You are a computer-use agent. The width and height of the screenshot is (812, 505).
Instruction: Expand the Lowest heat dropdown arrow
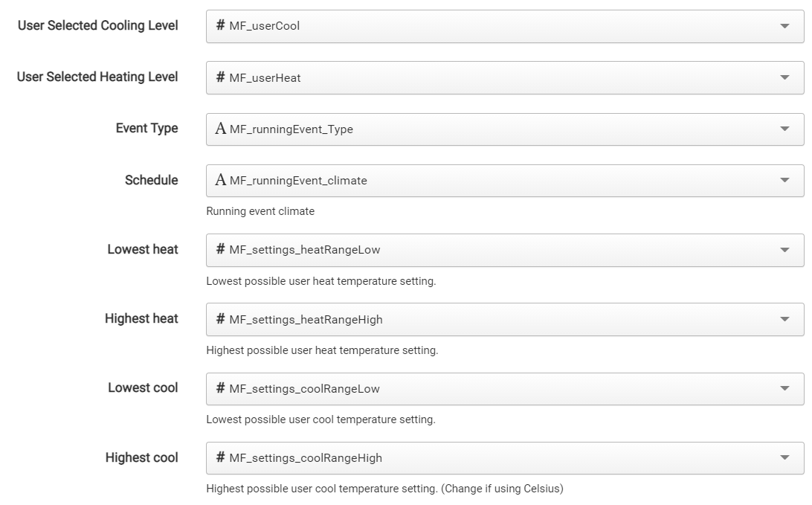click(784, 250)
